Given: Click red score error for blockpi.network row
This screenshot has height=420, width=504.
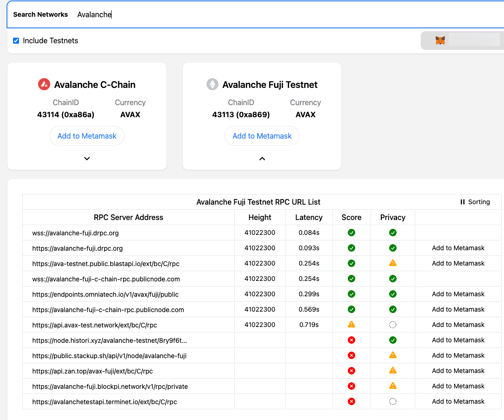Looking at the screenshot, I should 351,386.
